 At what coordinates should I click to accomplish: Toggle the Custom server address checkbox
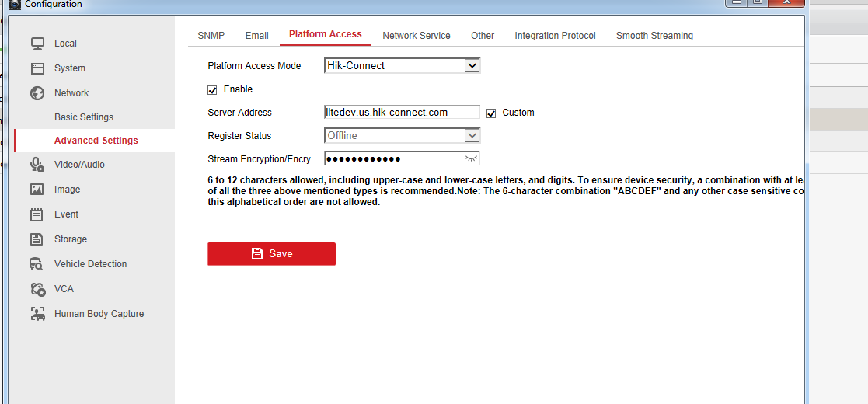(x=491, y=113)
